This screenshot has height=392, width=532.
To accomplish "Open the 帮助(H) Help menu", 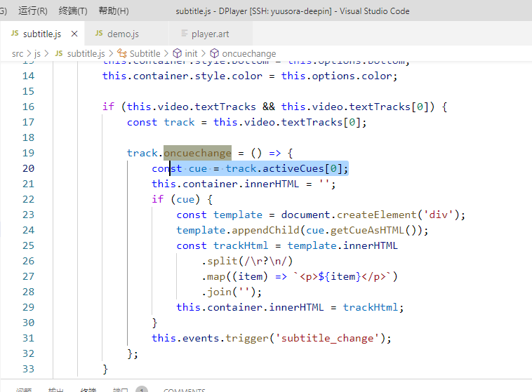I will [x=114, y=11].
